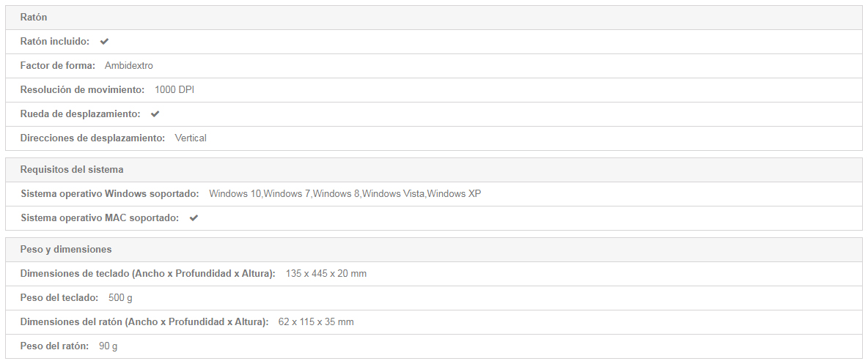Image resolution: width=868 pixels, height=361 pixels.
Task: Click the Sistema operativo MAC soportado checkmark
Action: 194,217
